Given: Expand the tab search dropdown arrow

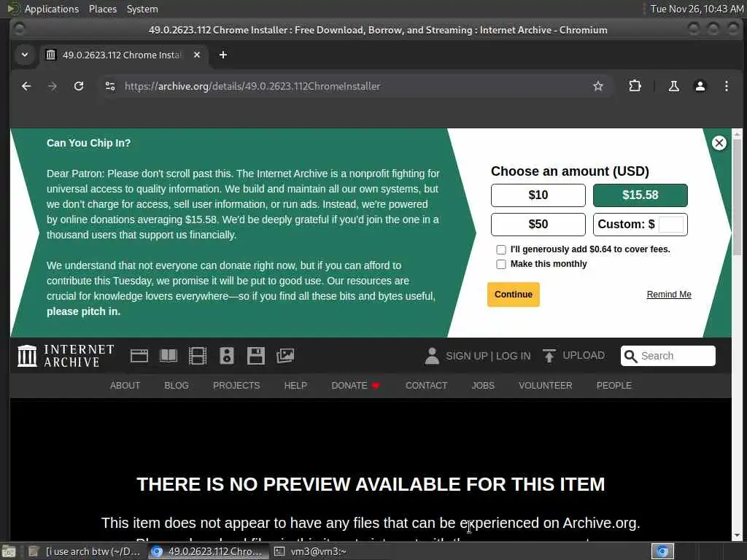Looking at the screenshot, I should pos(25,55).
